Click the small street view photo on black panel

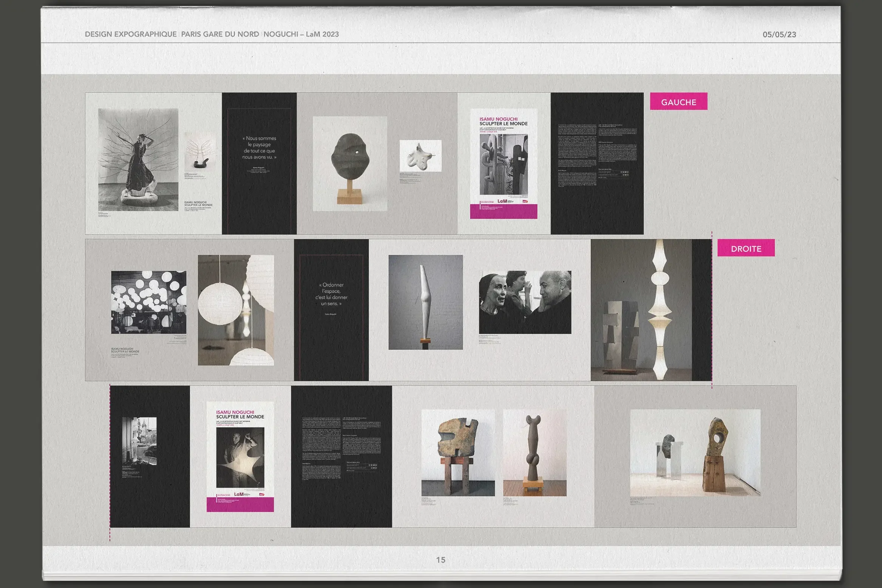tap(139, 441)
